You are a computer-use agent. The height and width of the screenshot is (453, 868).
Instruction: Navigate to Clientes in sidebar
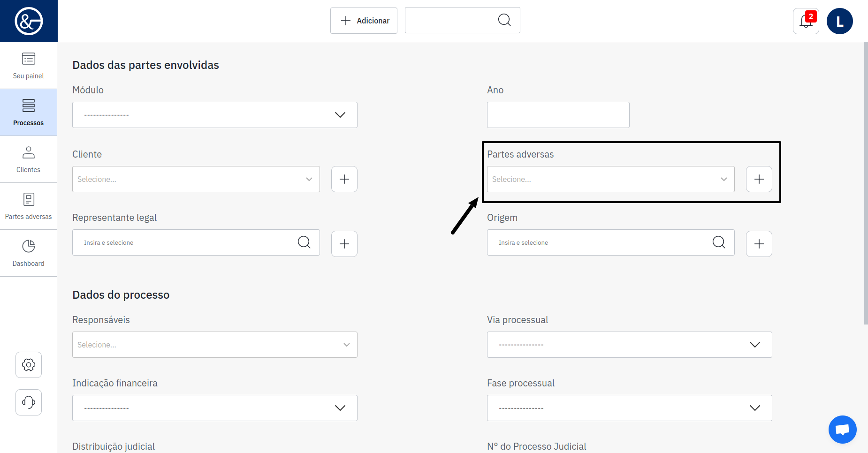coord(29,159)
